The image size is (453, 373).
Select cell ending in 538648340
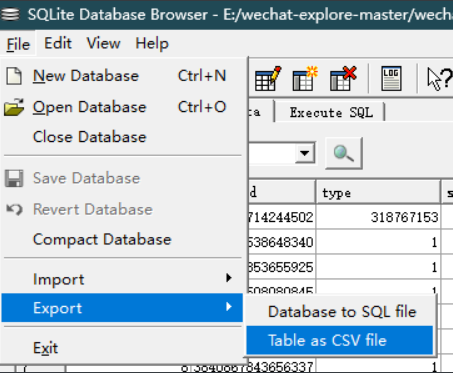282,242
